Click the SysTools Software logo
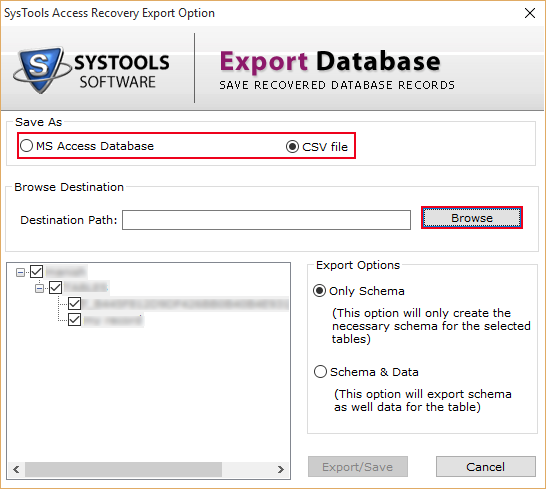546x489 pixels. coord(91,70)
